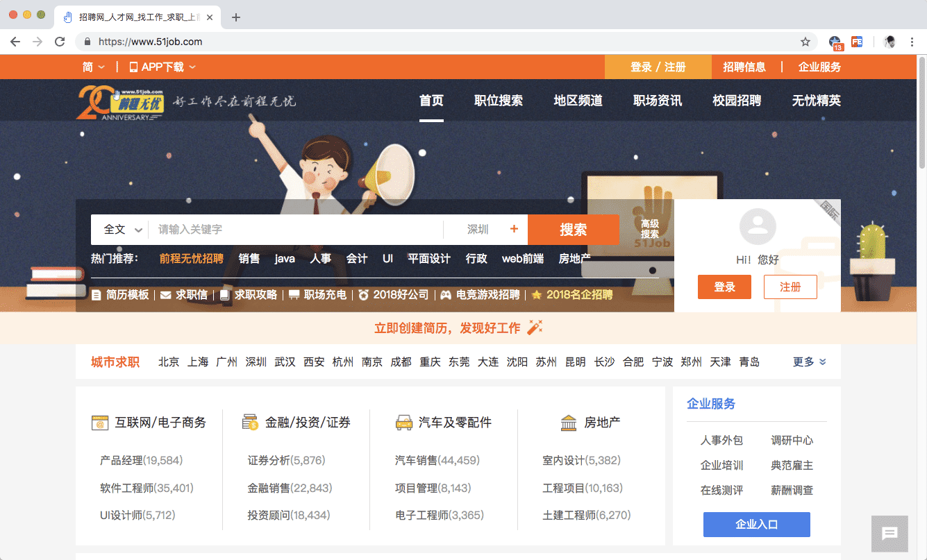This screenshot has width=927, height=560.
Task: Click the 房地产 building icon
Action: pyautogui.click(x=569, y=422)
